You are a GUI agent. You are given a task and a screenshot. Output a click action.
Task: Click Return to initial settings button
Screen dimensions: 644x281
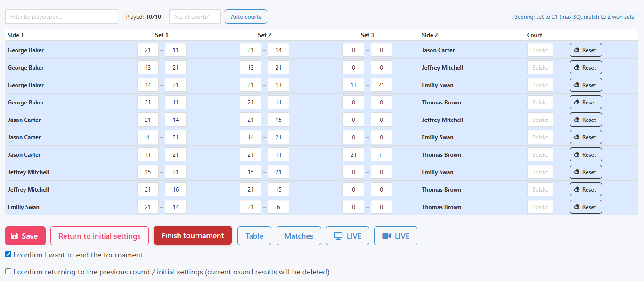click(x=99, y=236)
